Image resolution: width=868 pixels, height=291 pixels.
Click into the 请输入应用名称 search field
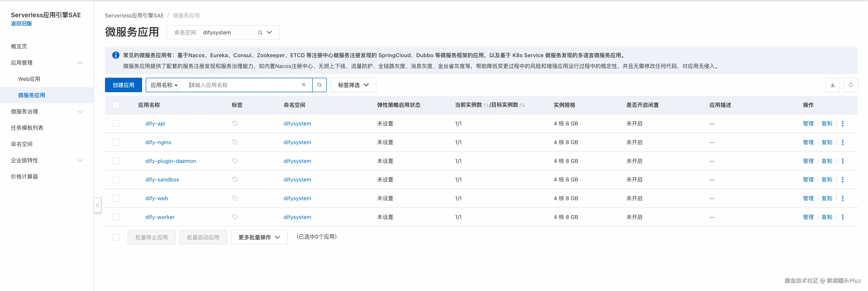click(243, 85)
